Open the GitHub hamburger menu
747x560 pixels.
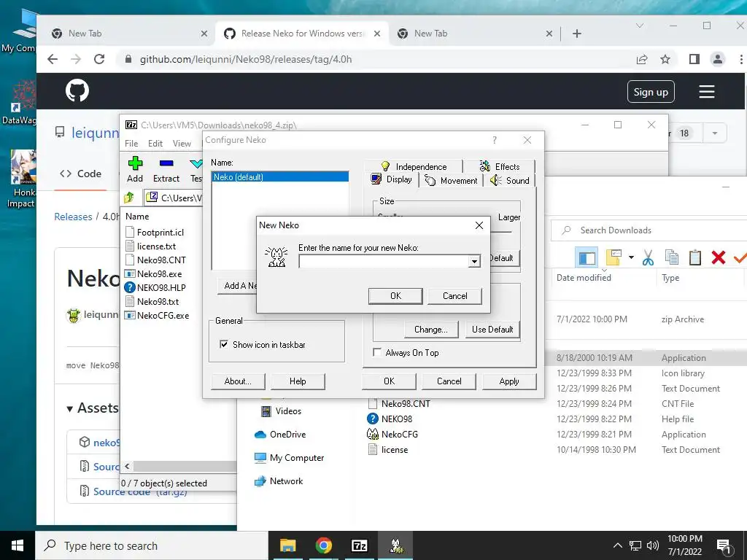(x=706, y=91)
